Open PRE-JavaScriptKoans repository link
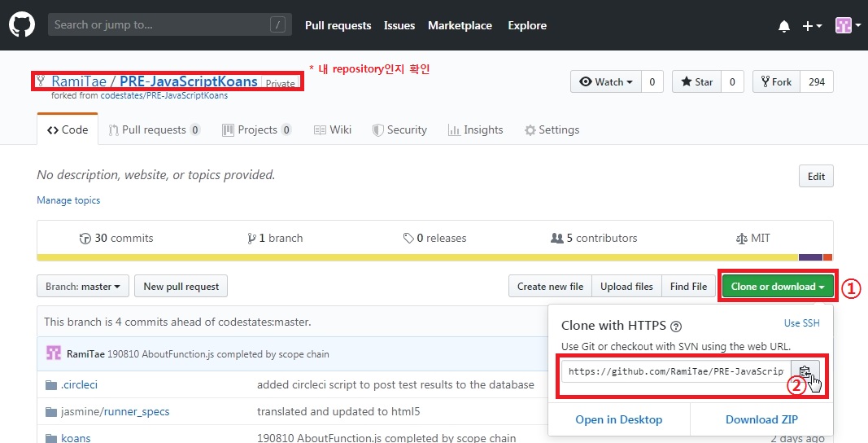 [x=189, y=81]
